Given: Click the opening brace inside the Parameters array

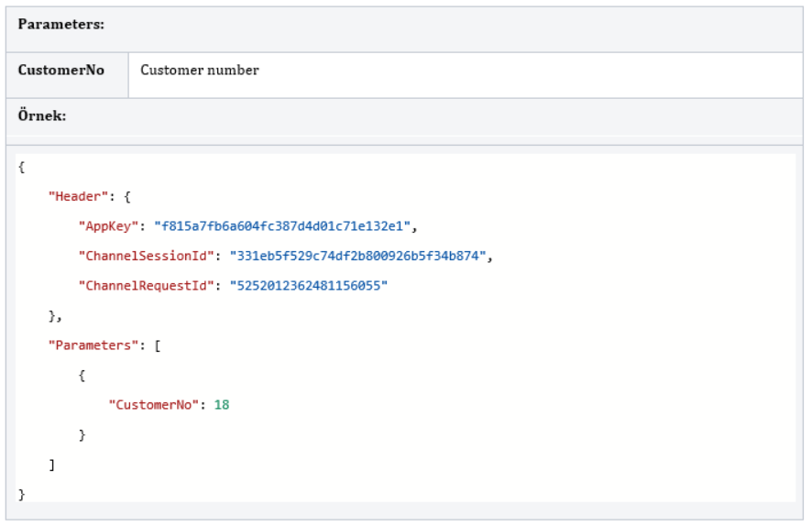Looking at the screenshot, I should coord(82,376).
